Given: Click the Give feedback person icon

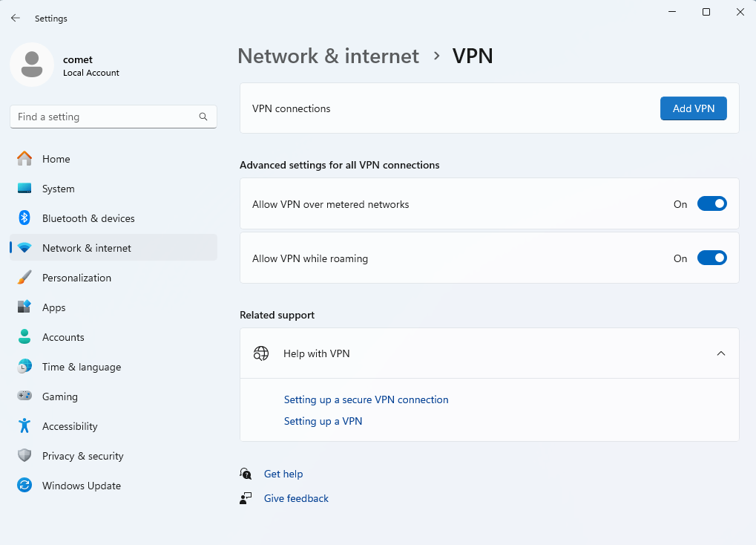Looking at the screenshot, I should click(x=246, y=498).
